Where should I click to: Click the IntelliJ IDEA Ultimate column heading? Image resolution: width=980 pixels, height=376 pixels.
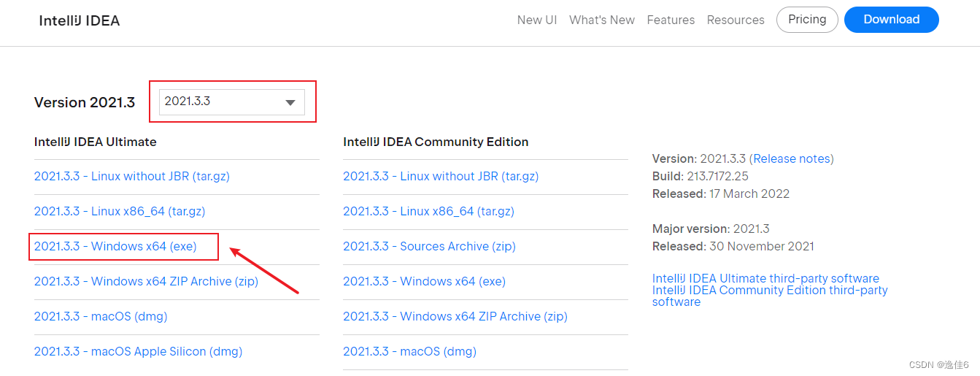(96, 142)
